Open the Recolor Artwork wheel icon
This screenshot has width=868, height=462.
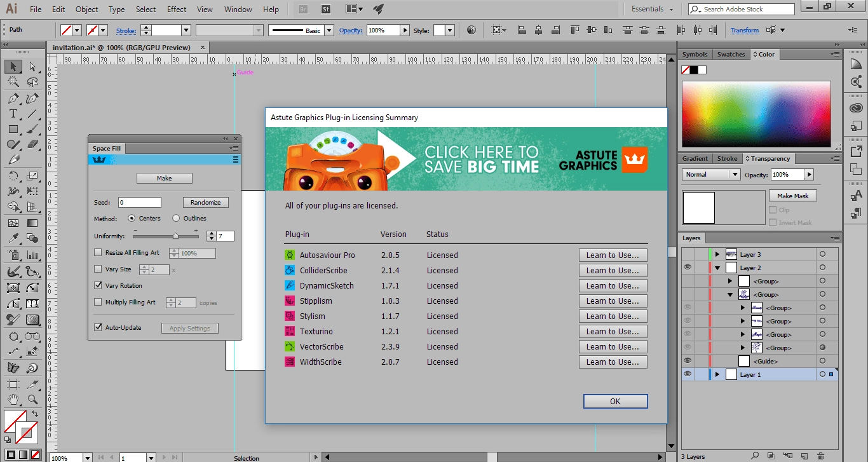click(471, 30)
